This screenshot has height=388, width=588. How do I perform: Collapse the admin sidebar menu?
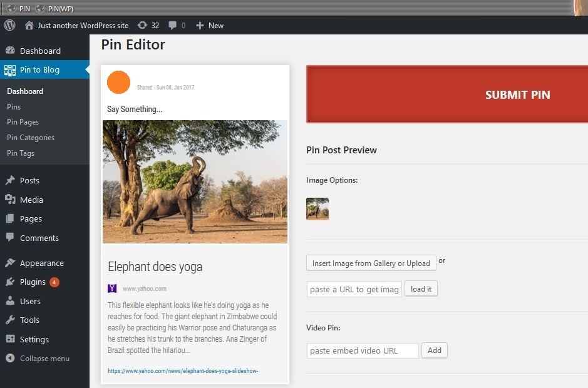tap(44, 359)
